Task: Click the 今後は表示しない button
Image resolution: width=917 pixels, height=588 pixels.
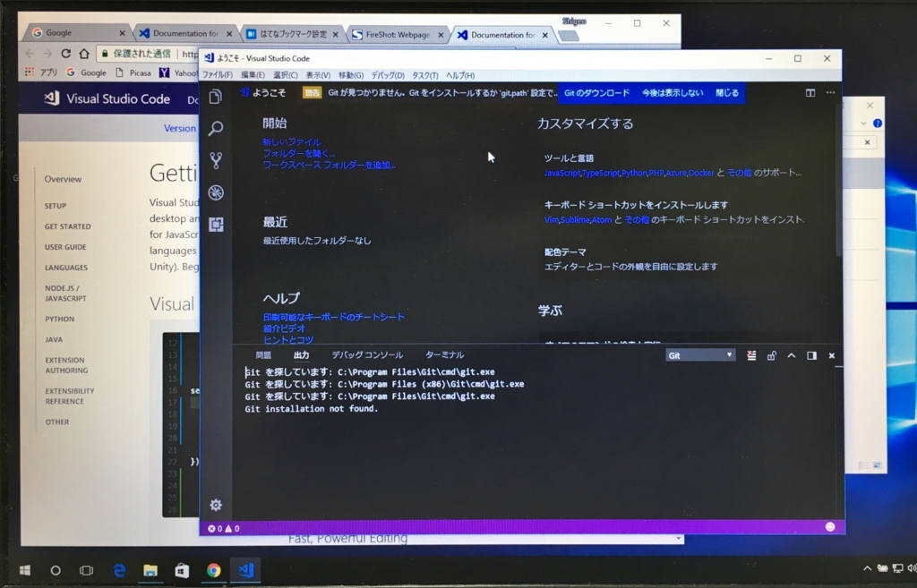Action: pos(673,93)
